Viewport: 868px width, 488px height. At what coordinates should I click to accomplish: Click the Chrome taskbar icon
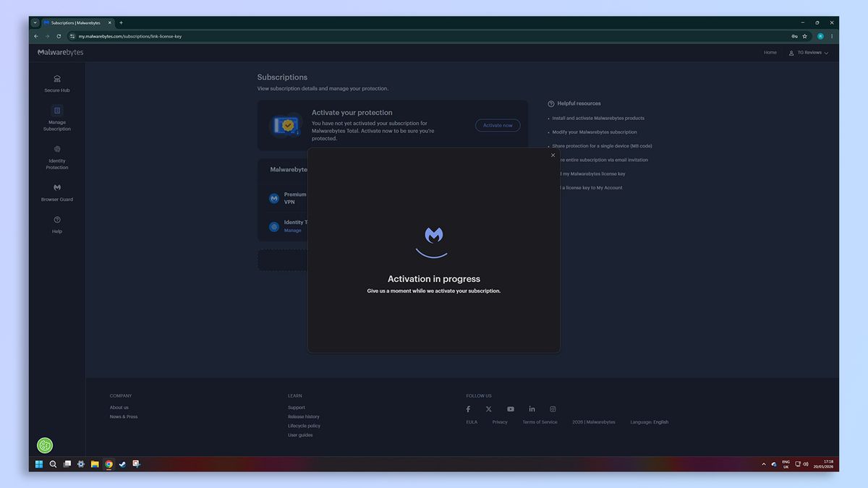click(x=109, y=464)
